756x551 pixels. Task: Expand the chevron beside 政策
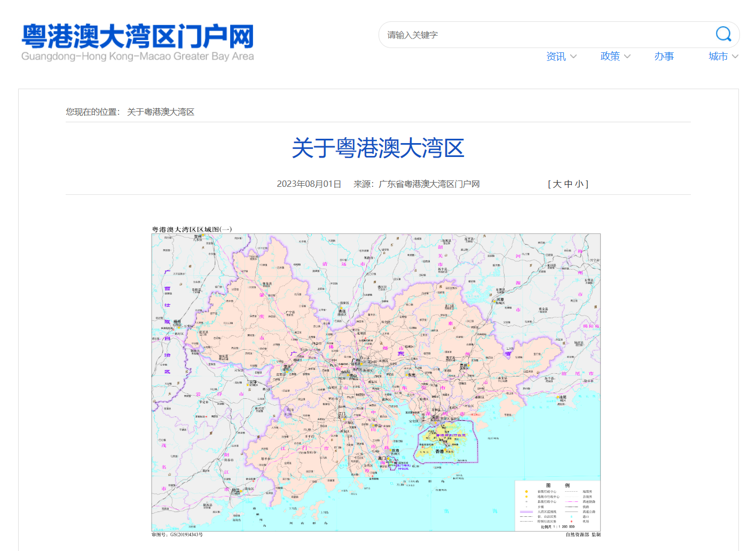(x=628, y=56)
